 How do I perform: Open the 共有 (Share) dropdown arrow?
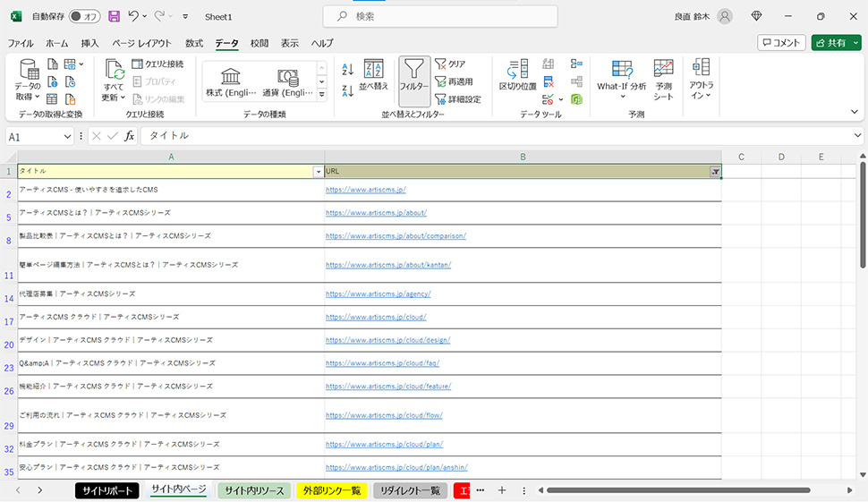(x=855, y=43)
